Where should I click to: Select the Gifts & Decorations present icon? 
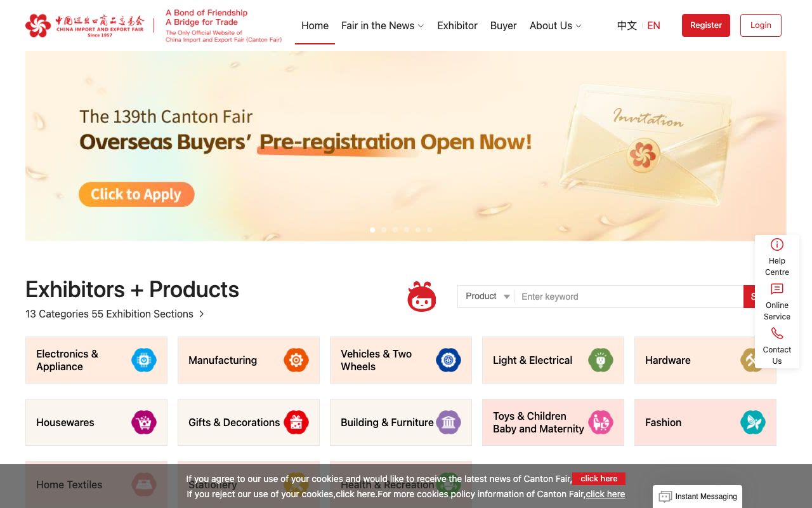296,422
